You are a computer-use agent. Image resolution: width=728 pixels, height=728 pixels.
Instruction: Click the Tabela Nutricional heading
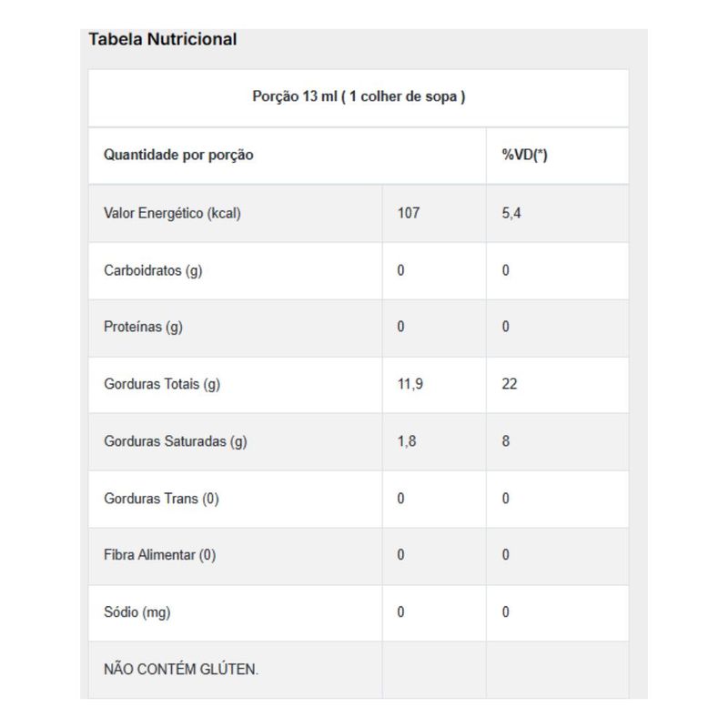click(163, 39)
